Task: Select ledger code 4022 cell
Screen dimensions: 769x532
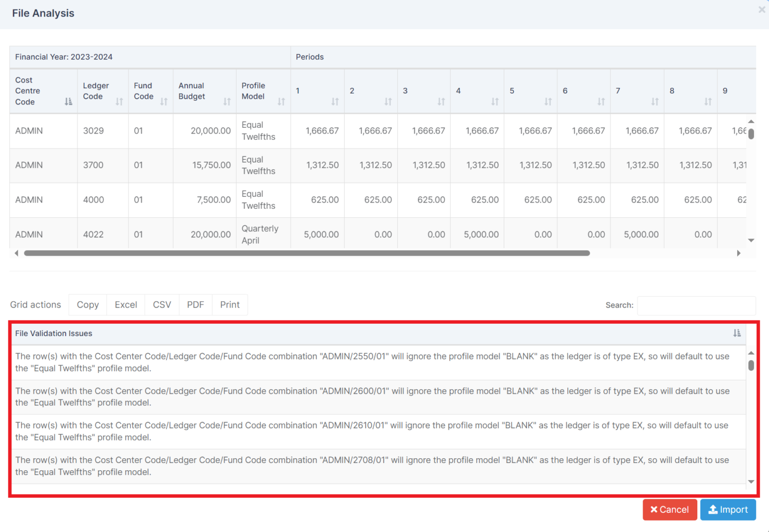Action: 103,234
